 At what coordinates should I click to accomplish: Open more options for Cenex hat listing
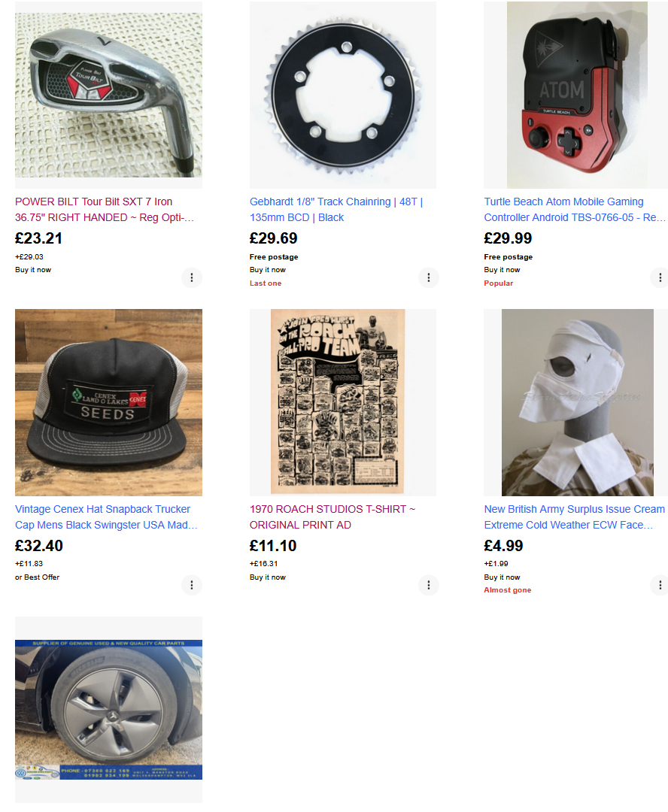pos(191,585)
